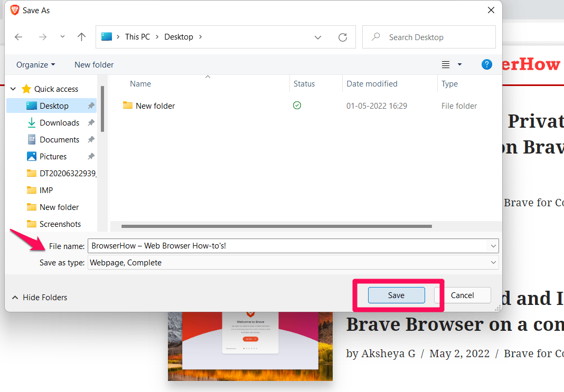
Task: Click the File folder type cell
Action: (x=459, y=106)
